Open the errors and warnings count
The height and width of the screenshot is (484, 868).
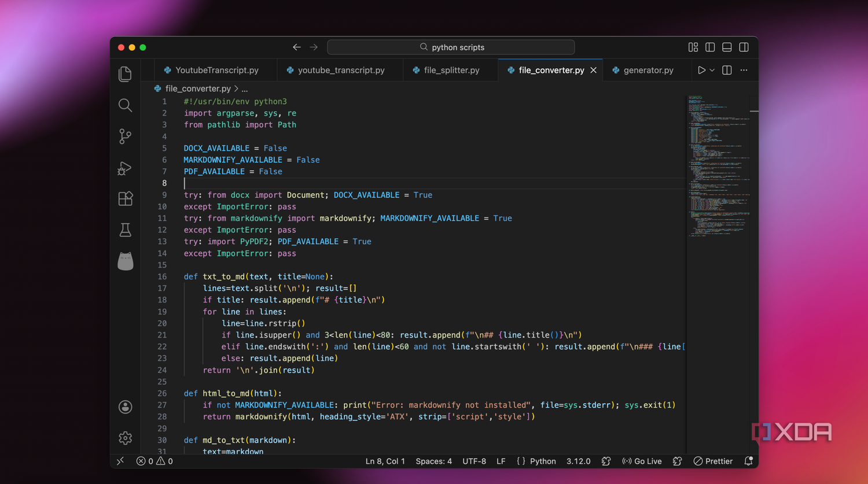coord(155,461)
